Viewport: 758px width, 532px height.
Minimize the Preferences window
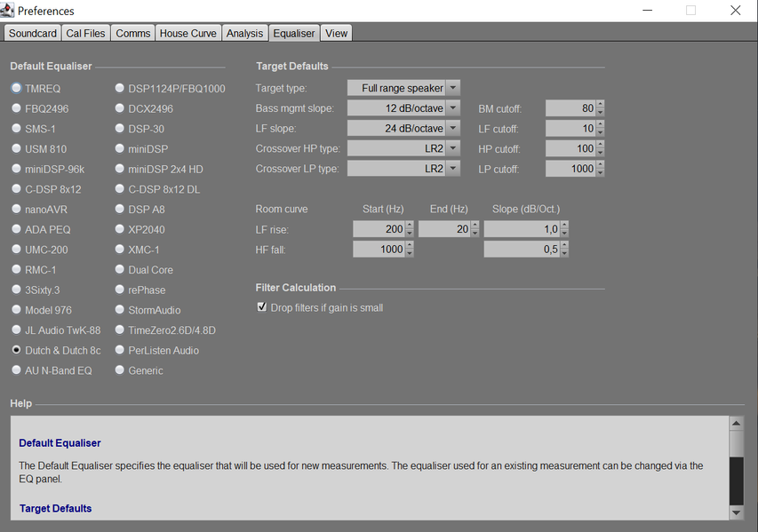pos(647,10)
